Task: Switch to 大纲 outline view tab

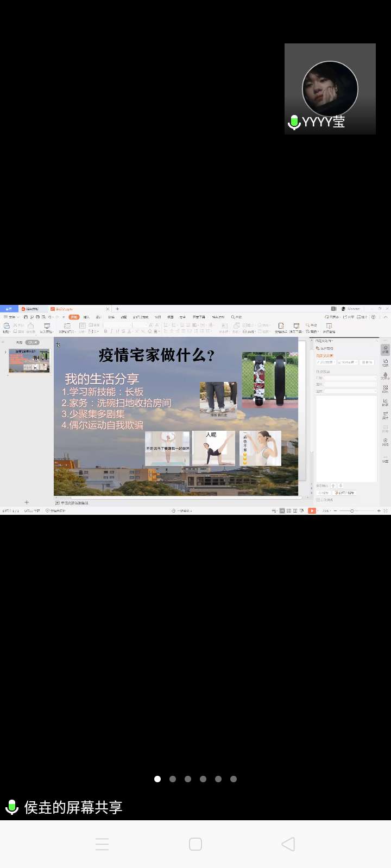Action: point(19,342)
